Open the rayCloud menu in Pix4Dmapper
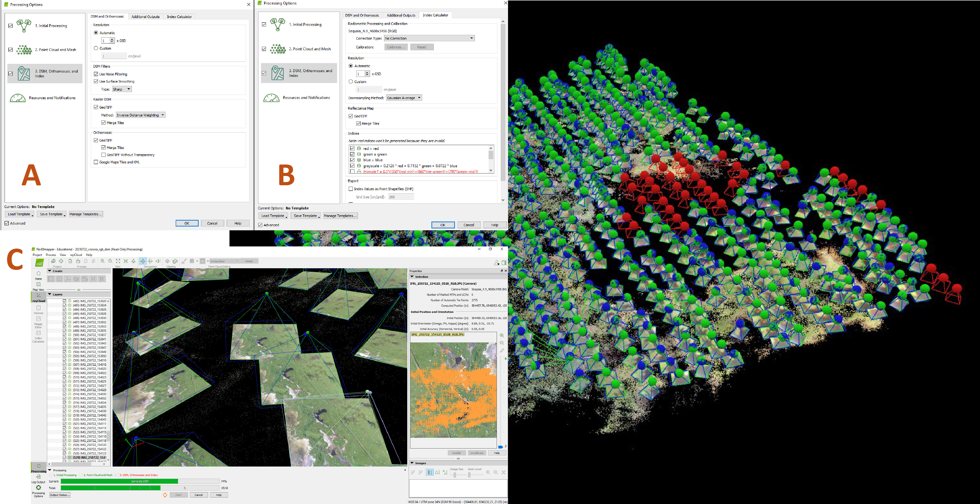 pyautogui.click(x=76, y=255)
